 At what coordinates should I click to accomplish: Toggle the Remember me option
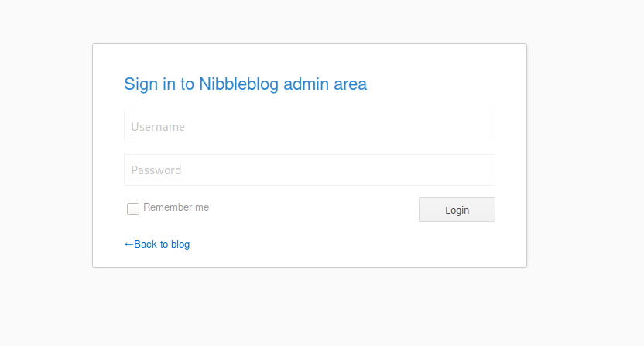(x=133, y=209)
